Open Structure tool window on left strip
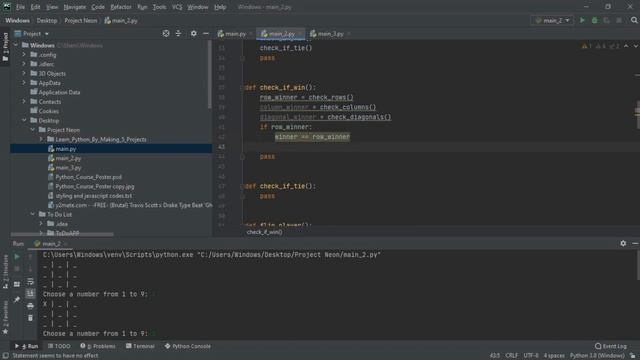This screenshot has width=640, height=360. point(5,272)
